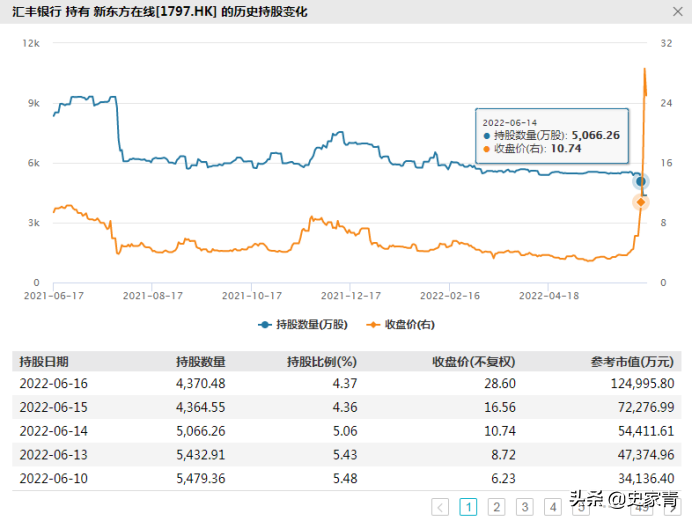
Task: Click the 持股比例(%) column header
Action: pyautogui.click(x=322, y=362)
